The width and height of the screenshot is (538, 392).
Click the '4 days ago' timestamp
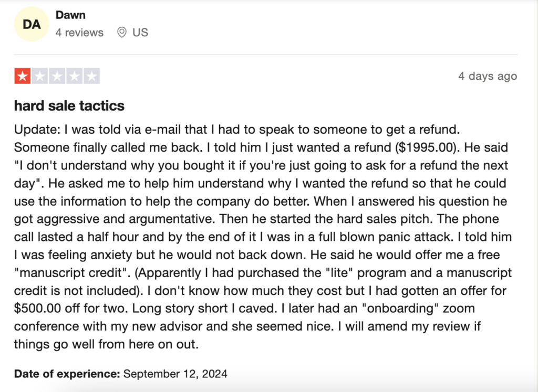click(488, 76)
